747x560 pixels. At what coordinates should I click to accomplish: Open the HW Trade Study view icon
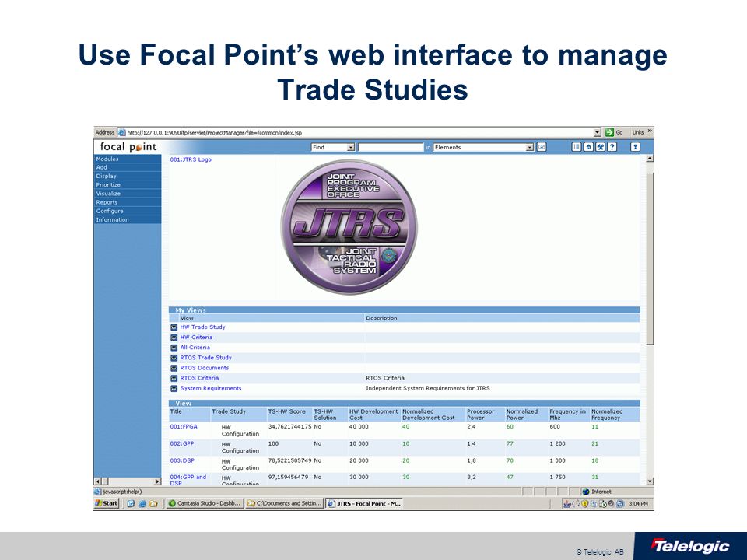pos(174,327)
